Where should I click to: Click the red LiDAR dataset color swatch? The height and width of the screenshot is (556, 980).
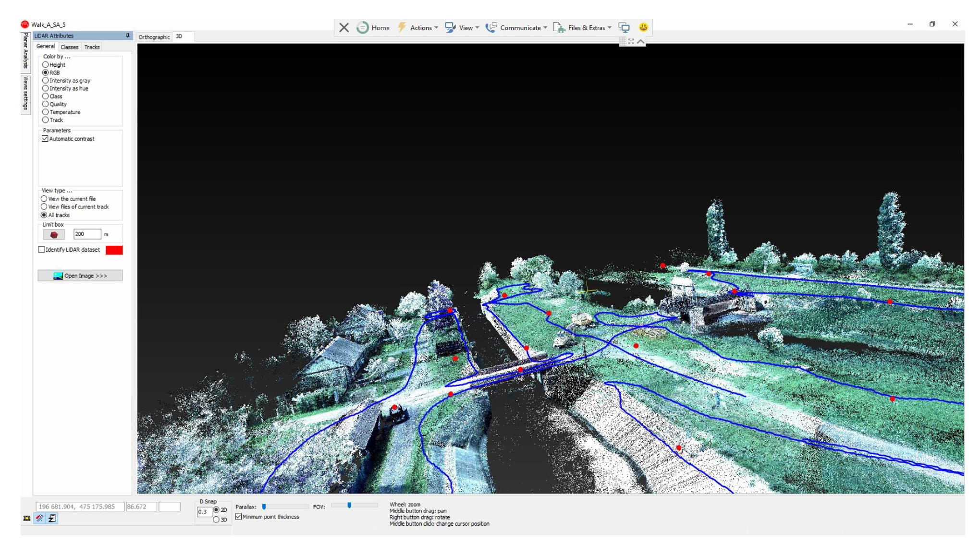pos(114,250)
